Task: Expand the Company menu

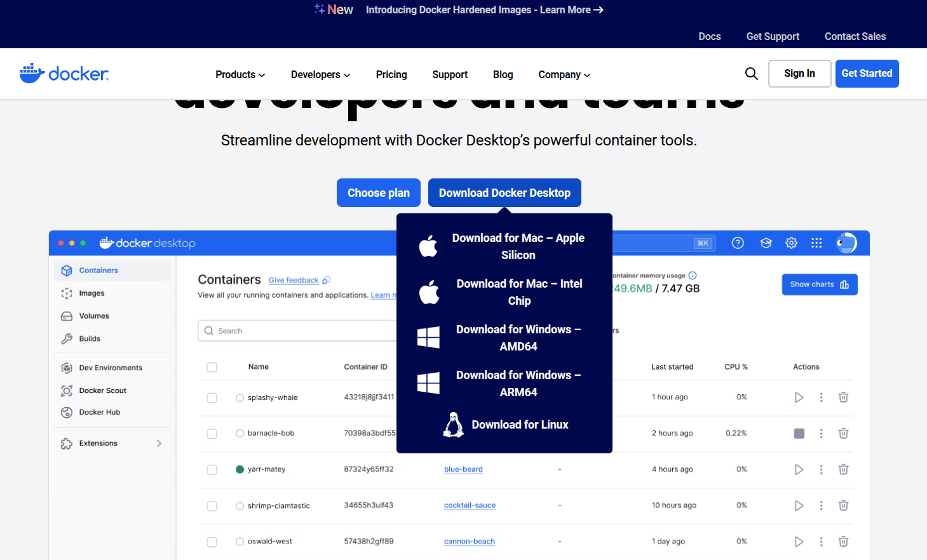Action: coord(564,75)
